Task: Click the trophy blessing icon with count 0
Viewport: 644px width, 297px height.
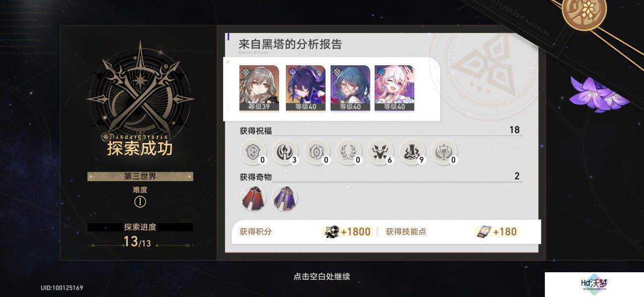Action: 443,151
